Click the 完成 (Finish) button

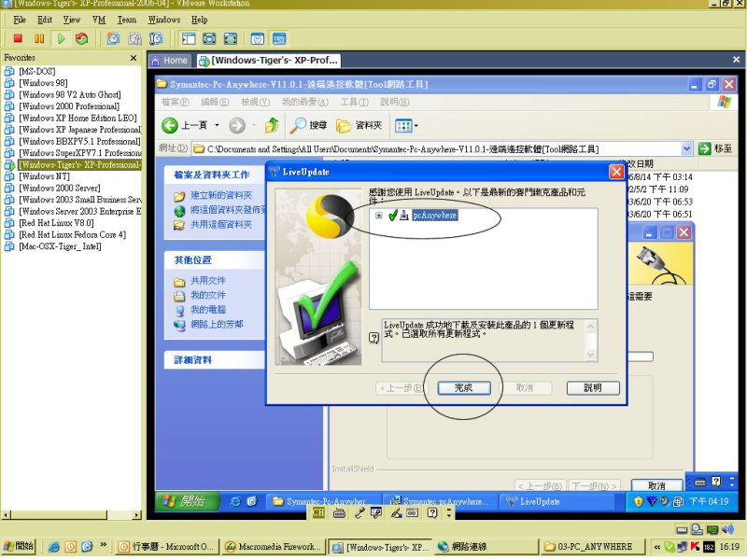click(463, 387)
